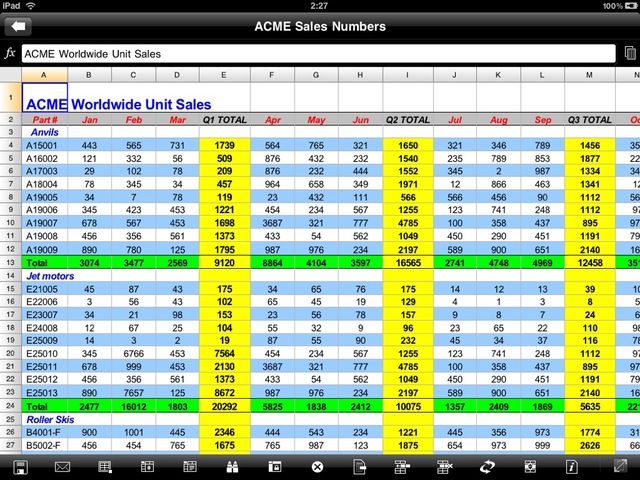
Task: Tap the fit cell size icon
Action: [x=530, y=467]
